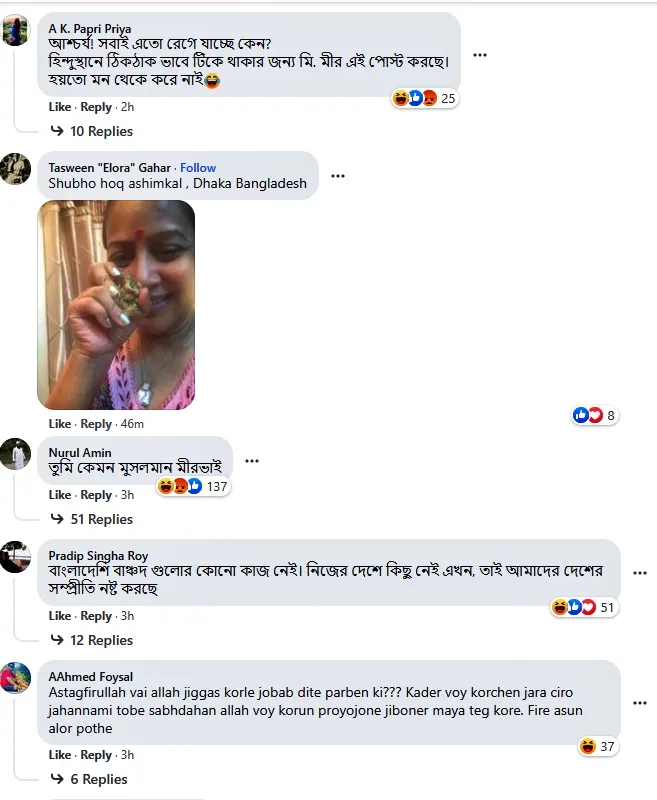
Task: Open the photo attached to Tasween's comment
Action: pos(116,305)
